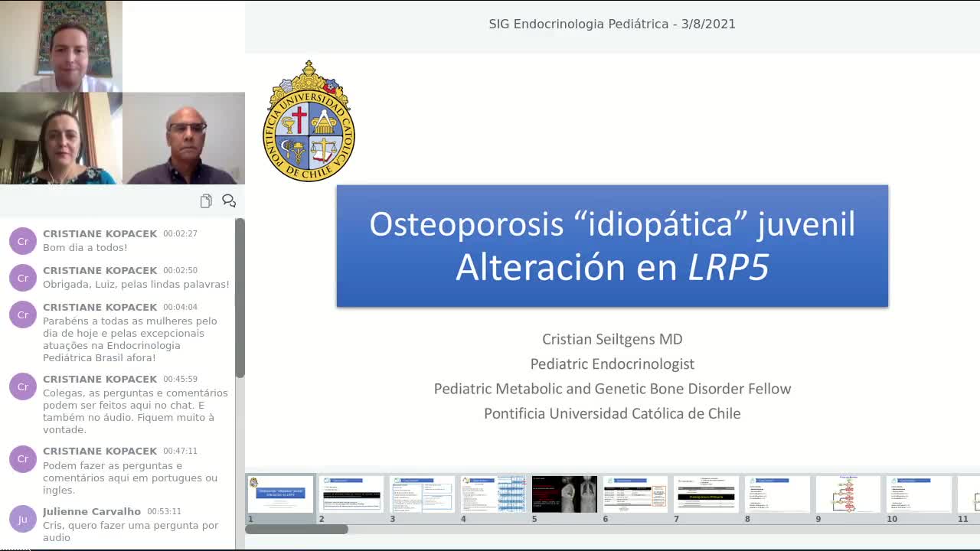Click the webcam video of the woman
Viewport: 980px width, 551px height.
[61, 139]
